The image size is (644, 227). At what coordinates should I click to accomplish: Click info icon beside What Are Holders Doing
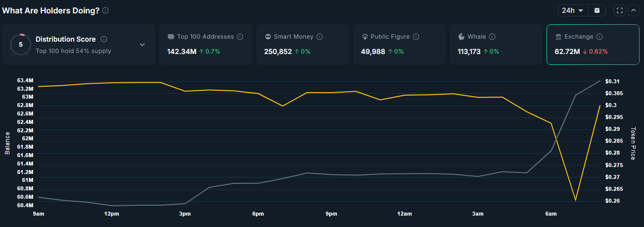[x=105, y=10]
